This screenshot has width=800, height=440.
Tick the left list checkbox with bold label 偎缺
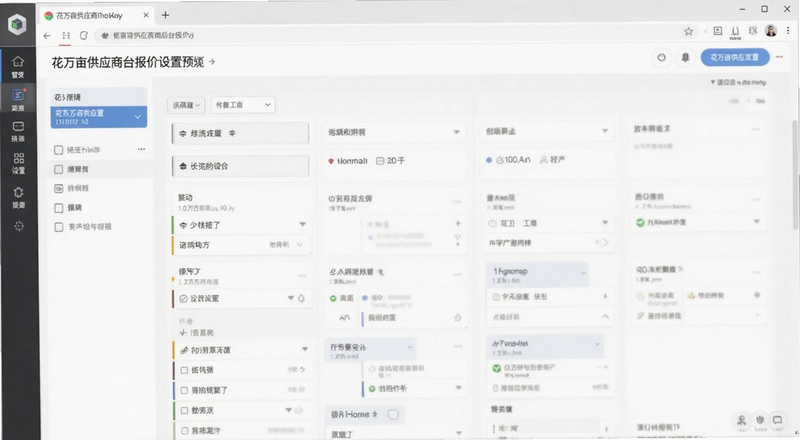[x=58, y=208]
